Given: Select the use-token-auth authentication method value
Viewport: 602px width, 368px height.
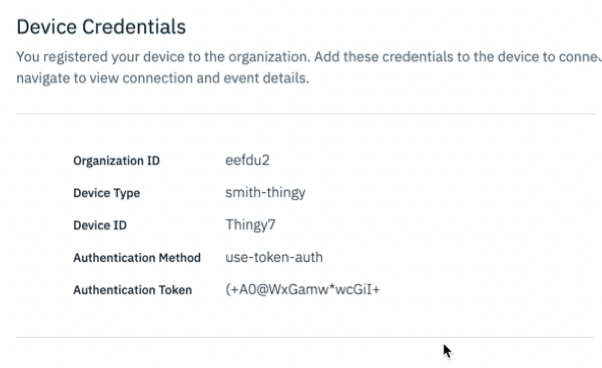Looking at the screenshot, I should [x=274, y=257].
